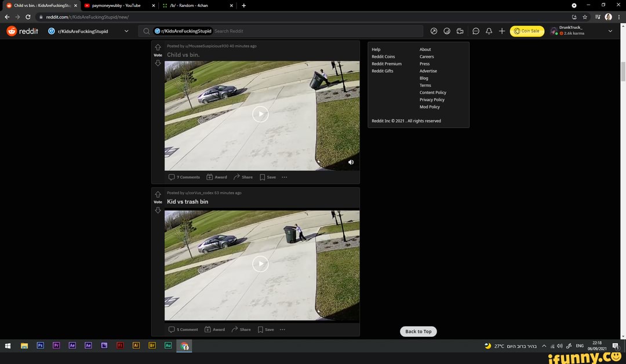This screenshot has width=626, height=364.
Task: Unmute the 'Child vs bin.' video
Action: coord(351,162)
